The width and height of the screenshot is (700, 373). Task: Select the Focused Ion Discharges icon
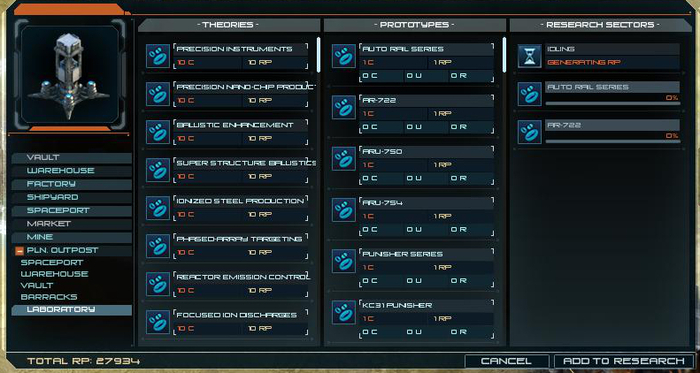158,322
